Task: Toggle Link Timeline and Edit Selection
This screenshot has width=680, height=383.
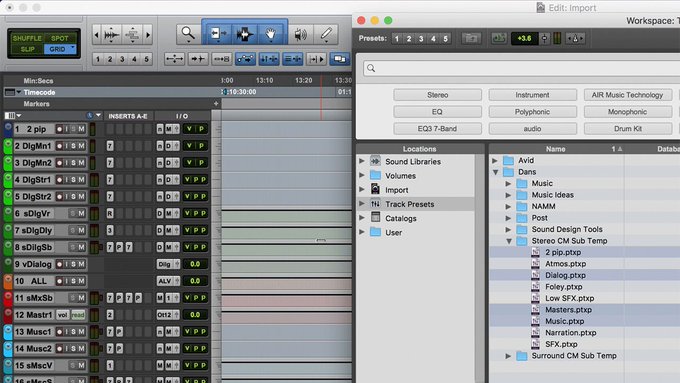Action: pyautogui.click(x=269, y=59)
